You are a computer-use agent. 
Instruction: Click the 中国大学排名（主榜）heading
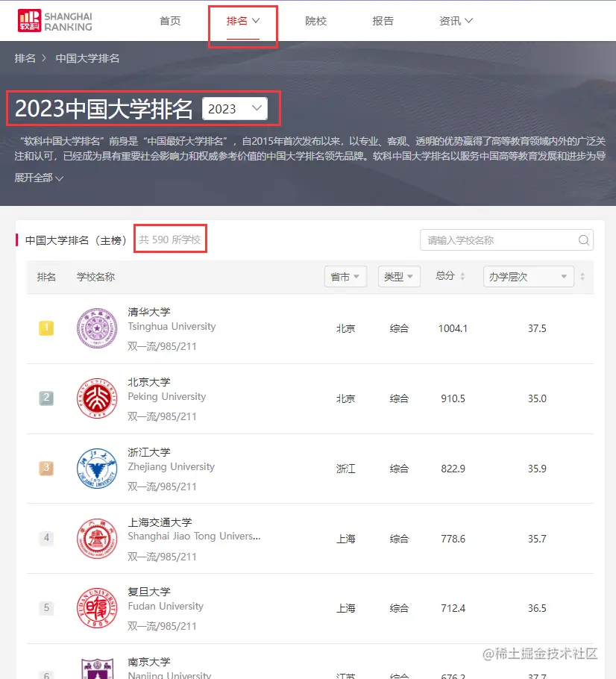click(76, 240)
